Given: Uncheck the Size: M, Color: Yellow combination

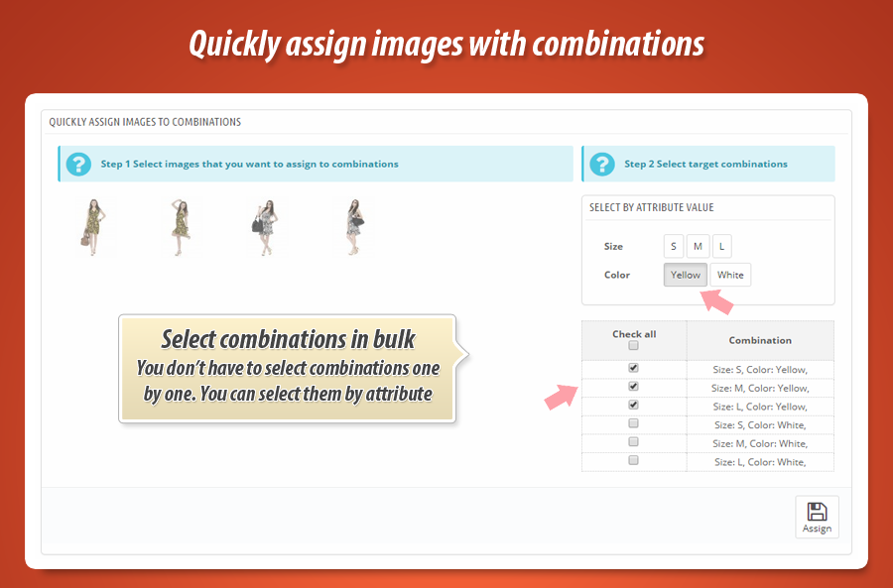Looking at the screenshot, I should pyautogui.click(x=634, y=387).
